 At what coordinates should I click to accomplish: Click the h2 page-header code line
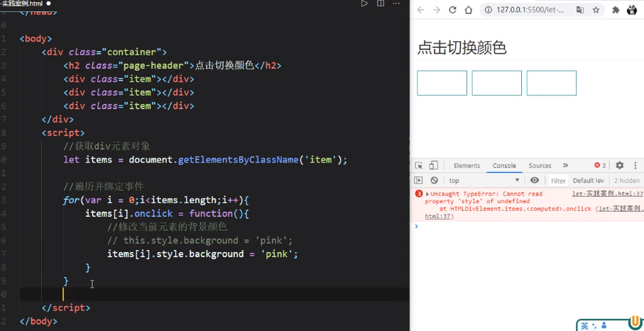point(173,66)
